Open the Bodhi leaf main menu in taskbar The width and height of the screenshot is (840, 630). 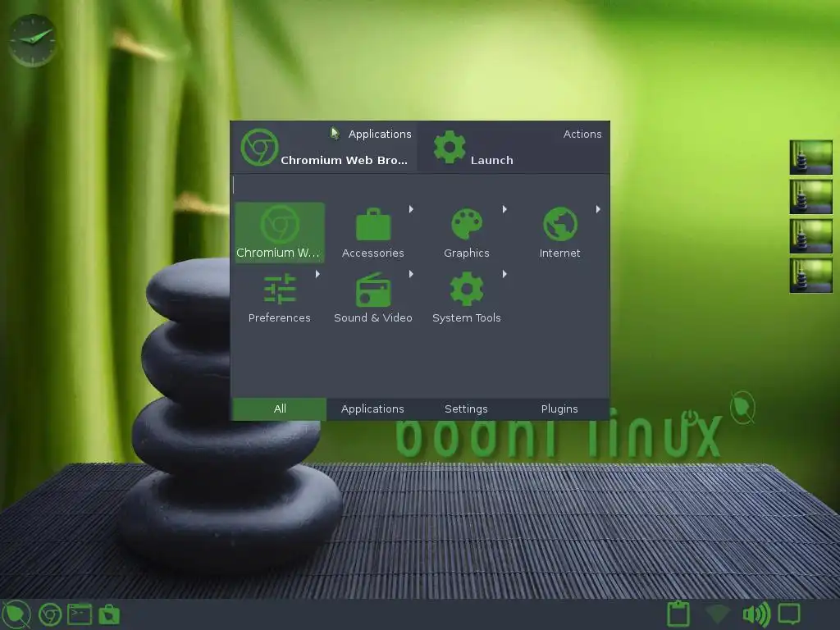[16, 614]
